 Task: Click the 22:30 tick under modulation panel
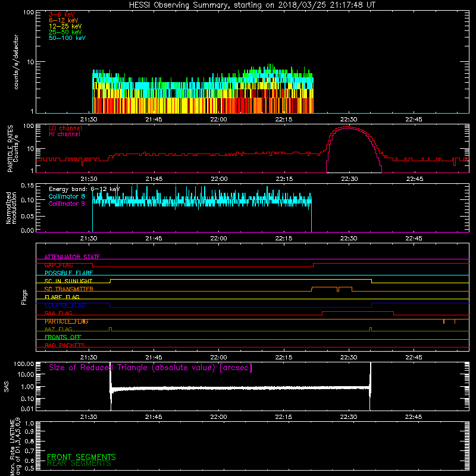pyautogui.click(x=349, y=239)
